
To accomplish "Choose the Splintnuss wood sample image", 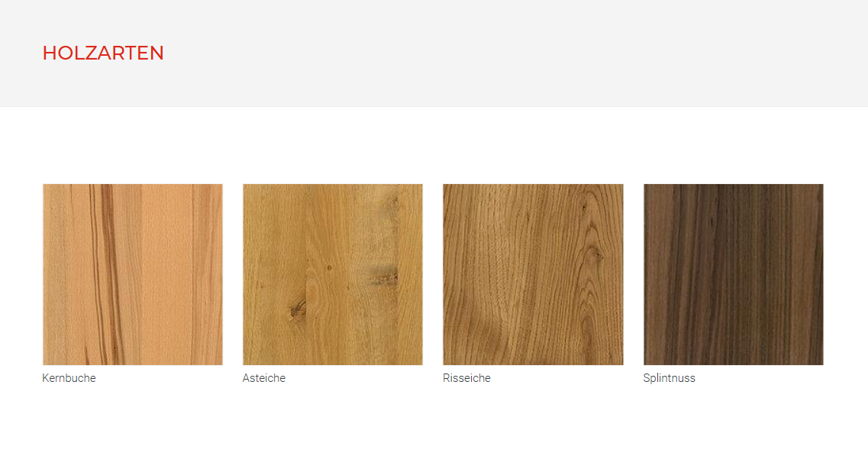I will [734, 274].
